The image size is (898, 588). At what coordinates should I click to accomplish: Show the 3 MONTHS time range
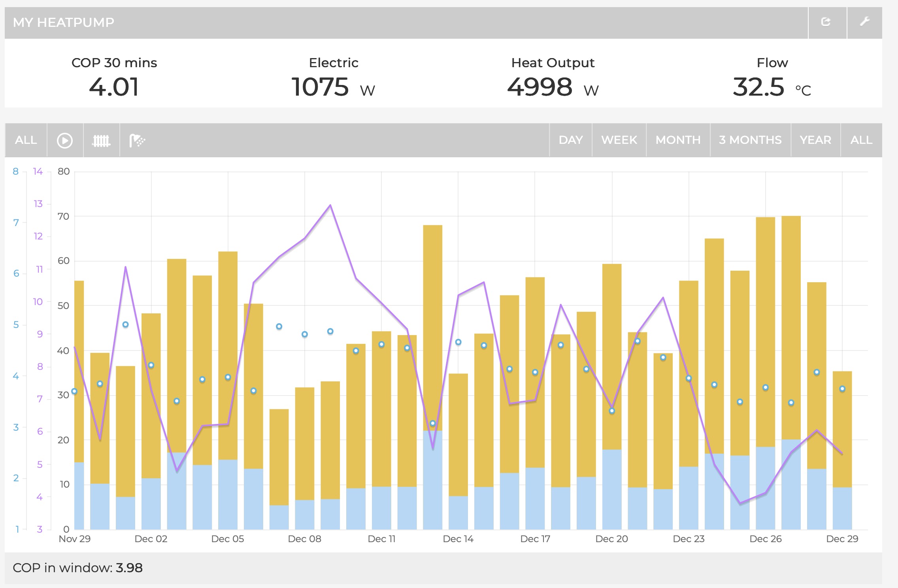[750, 140]
